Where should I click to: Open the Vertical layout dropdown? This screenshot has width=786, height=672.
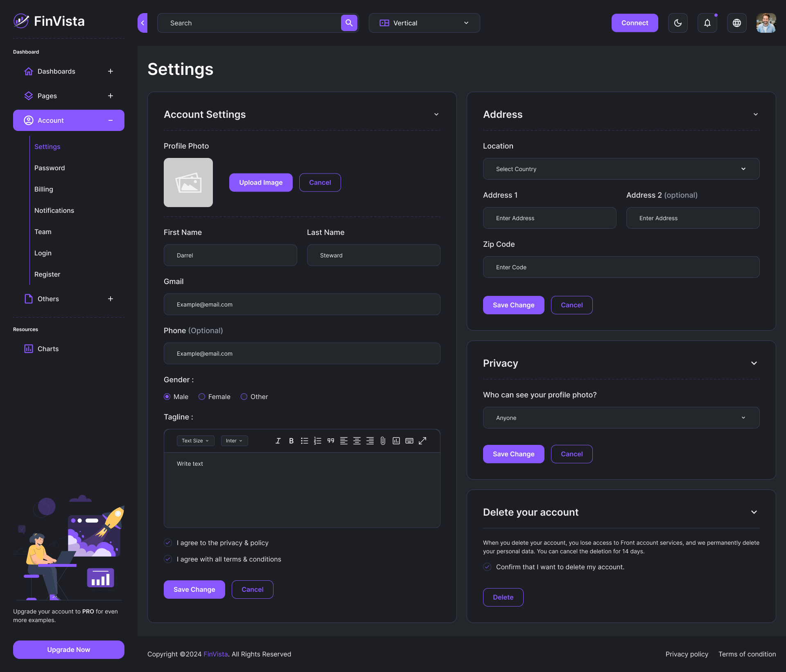pyautogui.click(x=424, y=23)
